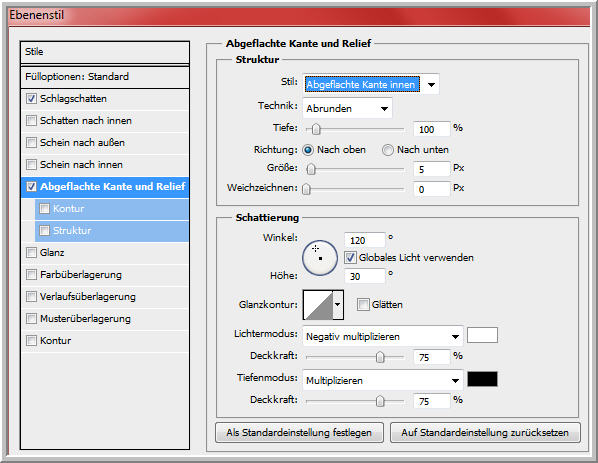Uncheck the Schlagschatten effect

[x=31, y=98]
